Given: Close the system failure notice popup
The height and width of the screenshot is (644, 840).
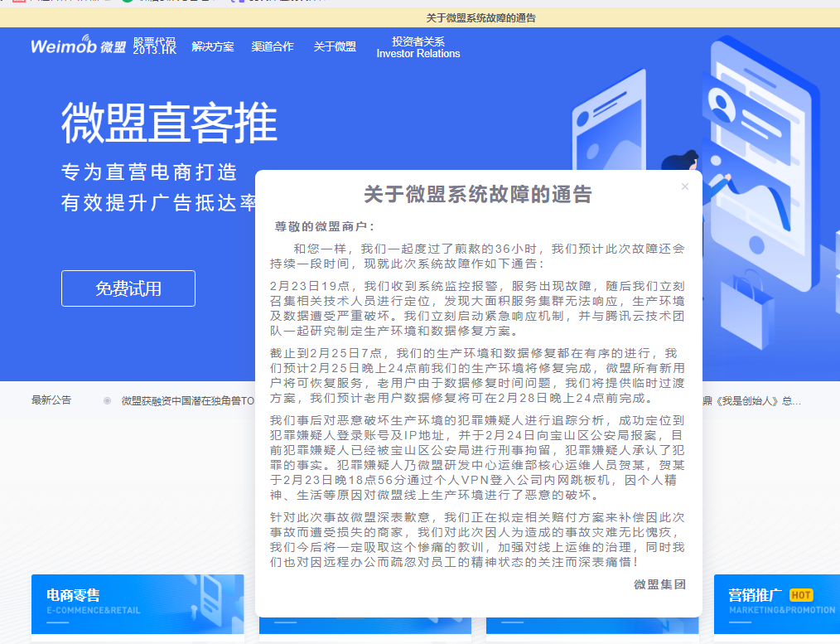Looking at the screenshot, I should coord(684,186).
